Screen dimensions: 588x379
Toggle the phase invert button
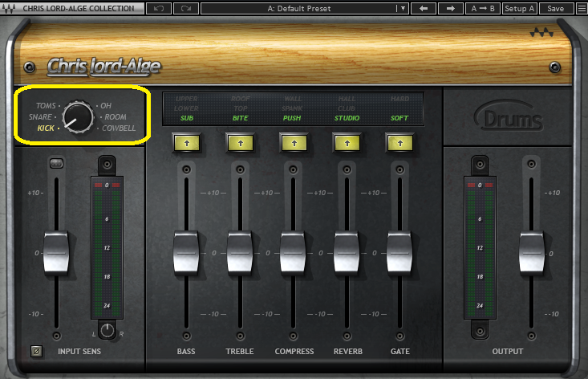[x=35, y=351]
